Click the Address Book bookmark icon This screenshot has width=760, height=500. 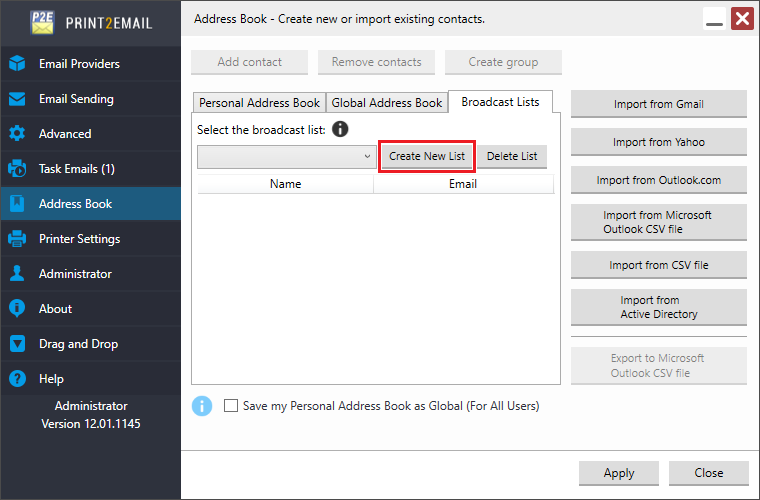tap(17, 203)
